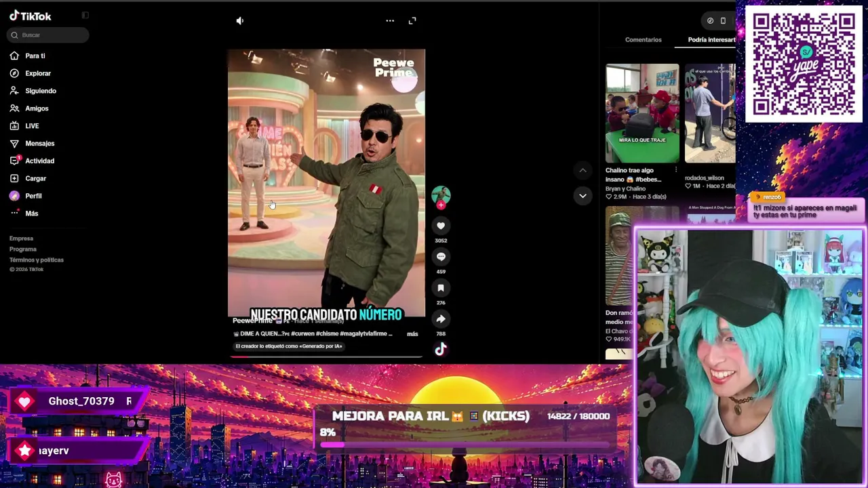868x488 pixels.
Task: Expand video caption with más
Action: click(412, 334)
